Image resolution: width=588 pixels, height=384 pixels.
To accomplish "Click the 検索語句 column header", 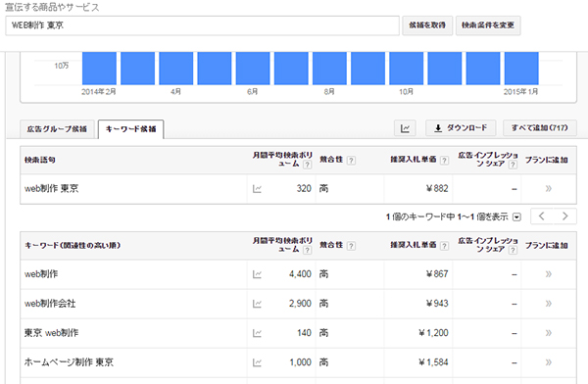I will 40,160.
